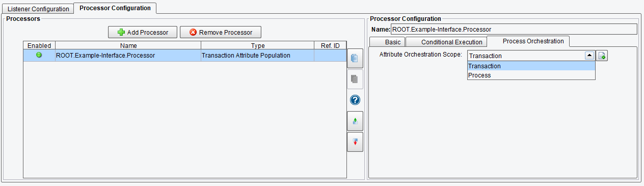Click the processor Name input field
644x186 pixels.
tap(514, 30)
